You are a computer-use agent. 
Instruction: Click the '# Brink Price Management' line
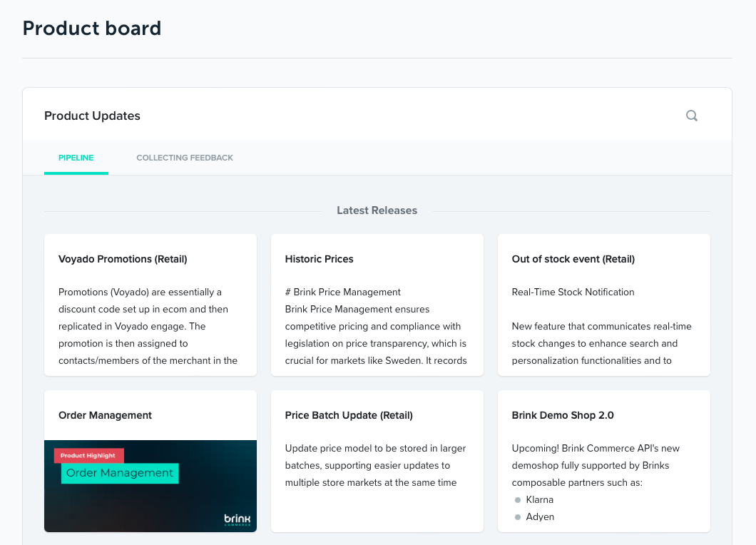pos(343,292)
